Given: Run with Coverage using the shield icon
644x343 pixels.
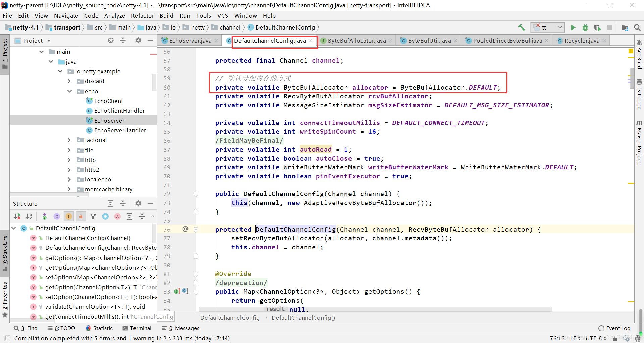Looking at the screenshot, I should tap(597, 27).
